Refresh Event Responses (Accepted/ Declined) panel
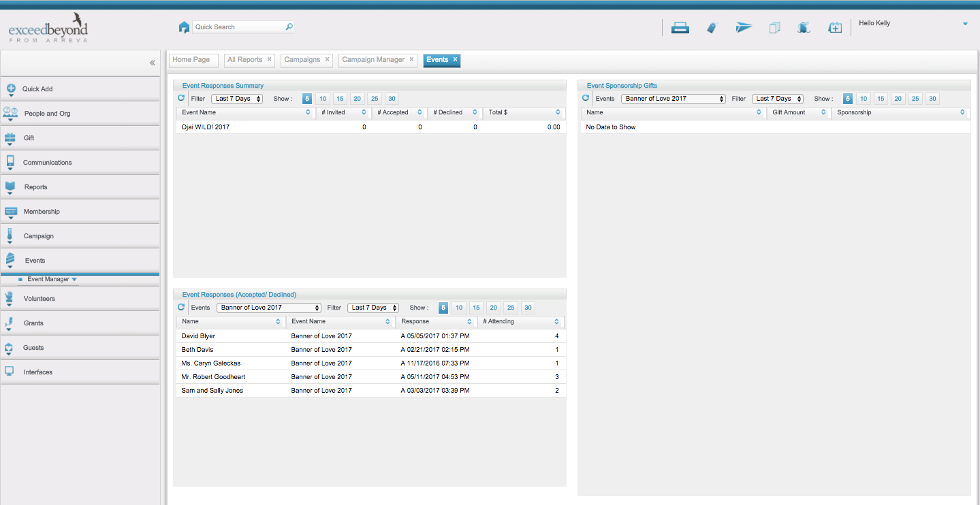Viewport: 980px width, 505px height. [x=181, y=307]
